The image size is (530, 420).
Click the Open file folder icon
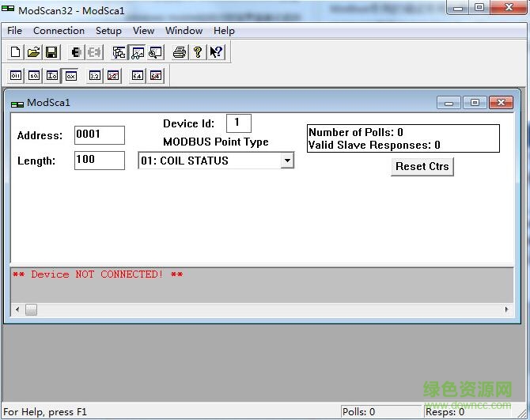pos(33,52)
